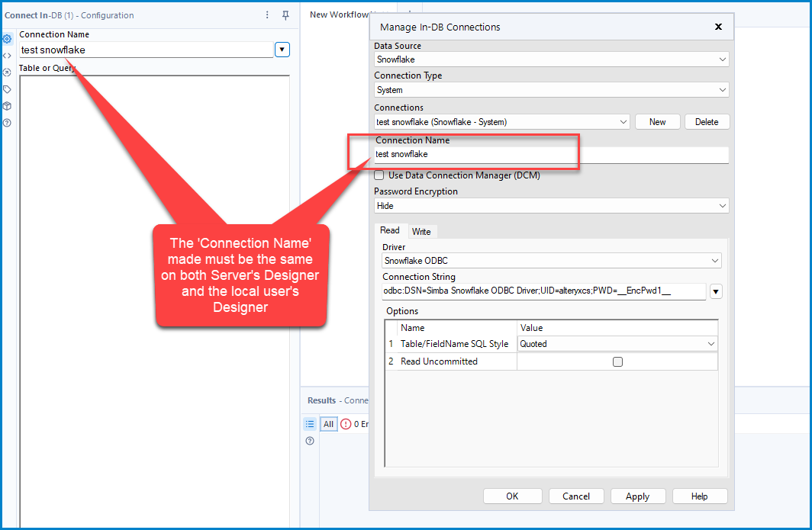Switch to the Read tab
The width and height of the screenshot is (812, 530).
(390, 230)
